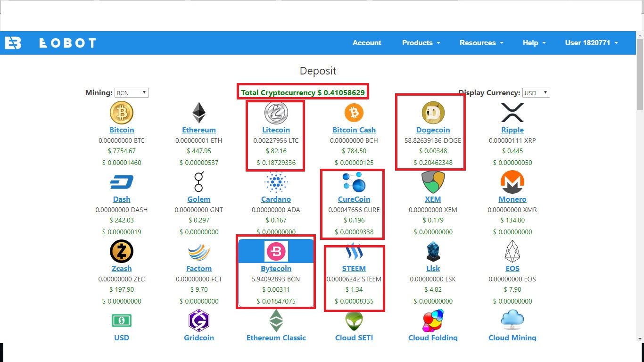644x362 pixels.
Task: Open the CureCoin deposit link
Action: (354, 199)
